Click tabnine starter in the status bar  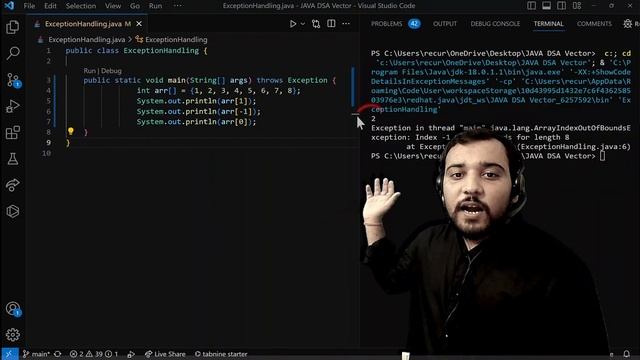click(x=221, y=354)
